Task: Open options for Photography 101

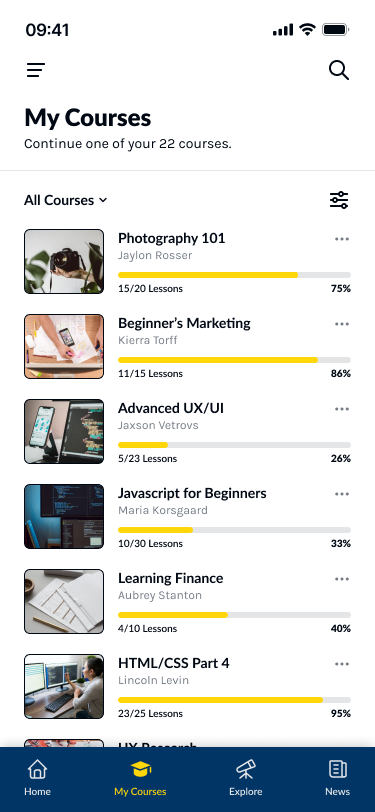Action: [x=342, y=239]
